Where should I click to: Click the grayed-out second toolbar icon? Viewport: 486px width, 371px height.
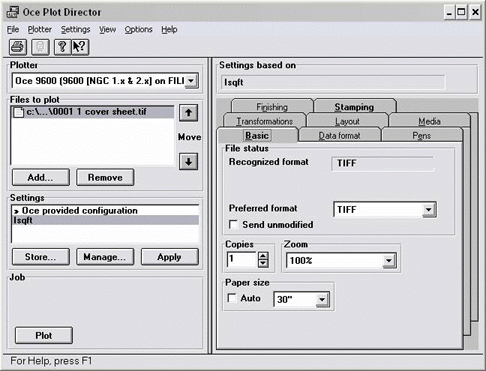pos(40,47)
